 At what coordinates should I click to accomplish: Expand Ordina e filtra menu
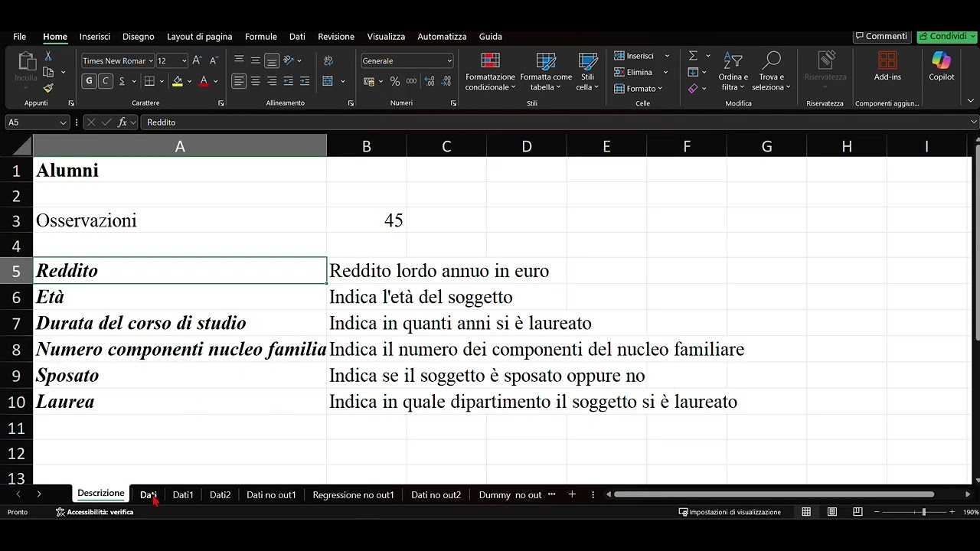coord(733,72)
